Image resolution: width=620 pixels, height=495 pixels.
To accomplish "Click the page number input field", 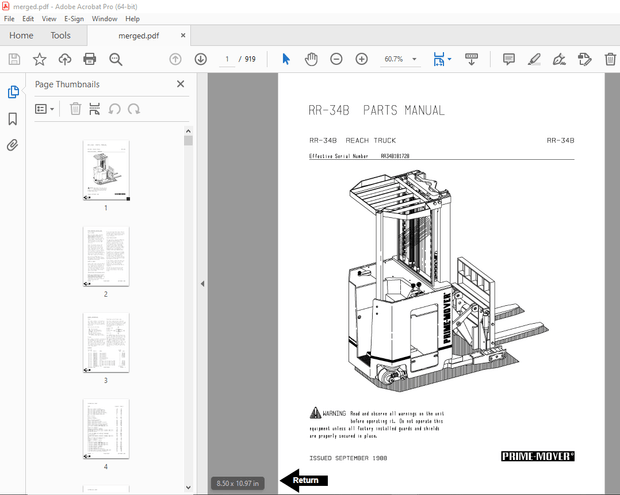I will tap(227, 59).
